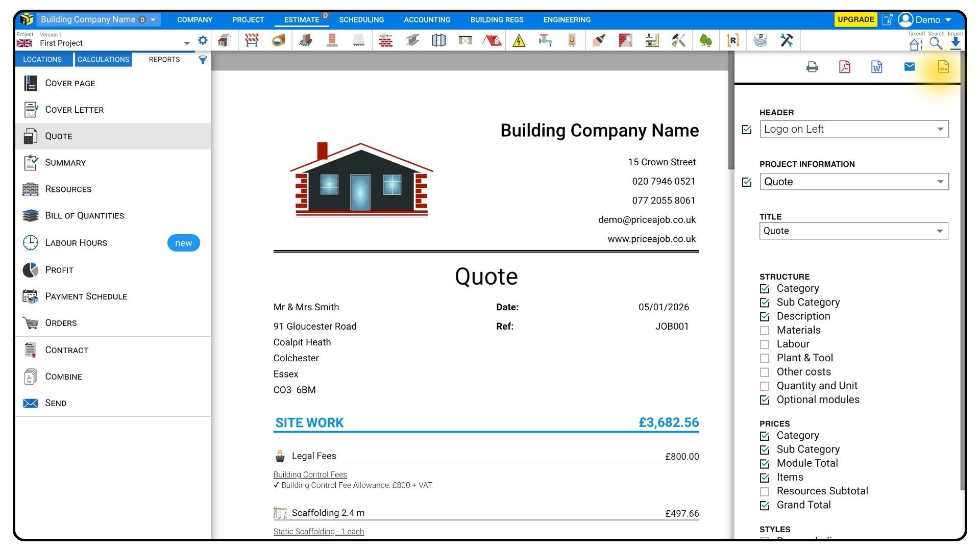This screenshot has width=980, height=551.
Task: Click the red roof icon in toolbar
Action: pyautogui.click(x=492, y=41)
